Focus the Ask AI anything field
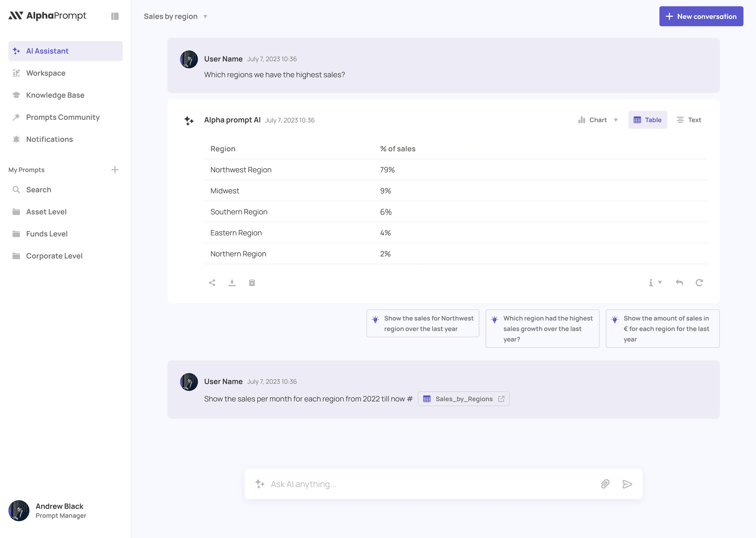Image resolution: width=756 pixels, height=538 pixels. (430, 484)
